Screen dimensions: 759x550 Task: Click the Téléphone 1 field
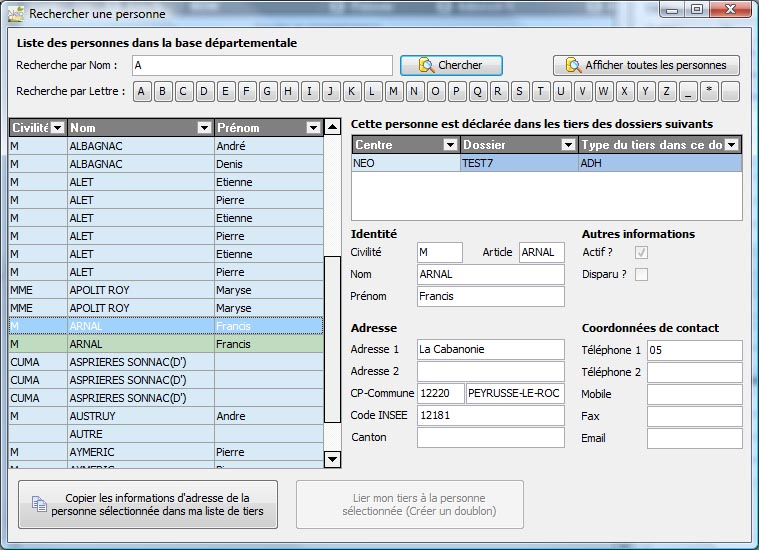pyautogui.click(x=695, y=351)
